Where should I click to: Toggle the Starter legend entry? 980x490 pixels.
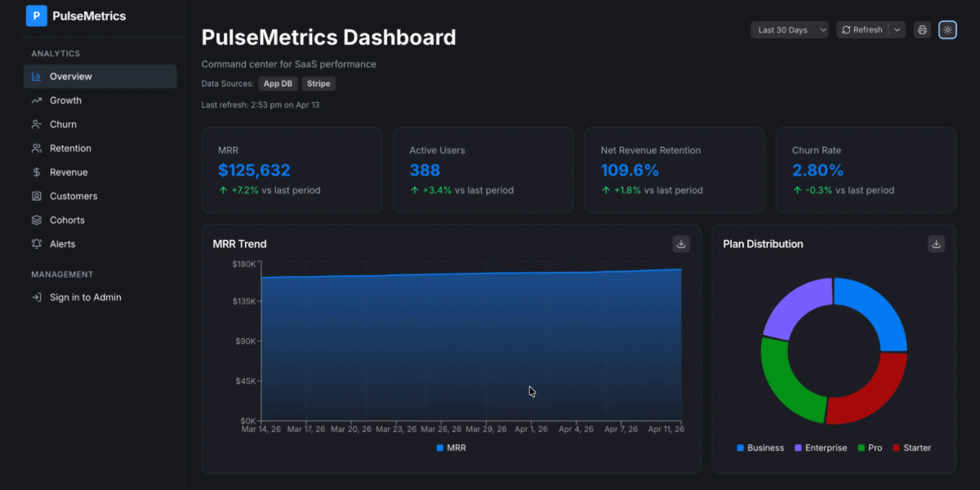911,448
